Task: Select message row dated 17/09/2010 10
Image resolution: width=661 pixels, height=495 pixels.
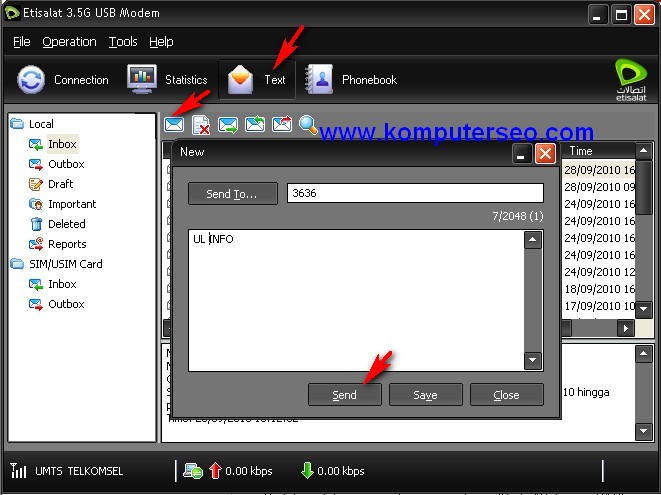Action: (599, 306)
